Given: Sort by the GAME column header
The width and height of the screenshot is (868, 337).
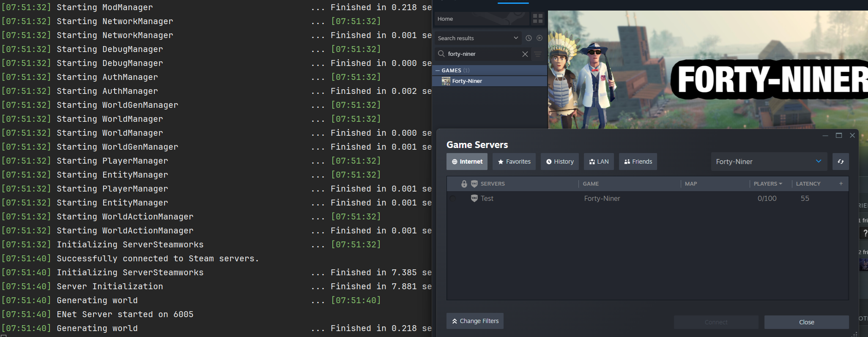Looking at the screenshot, I should [x=591, y=184].
